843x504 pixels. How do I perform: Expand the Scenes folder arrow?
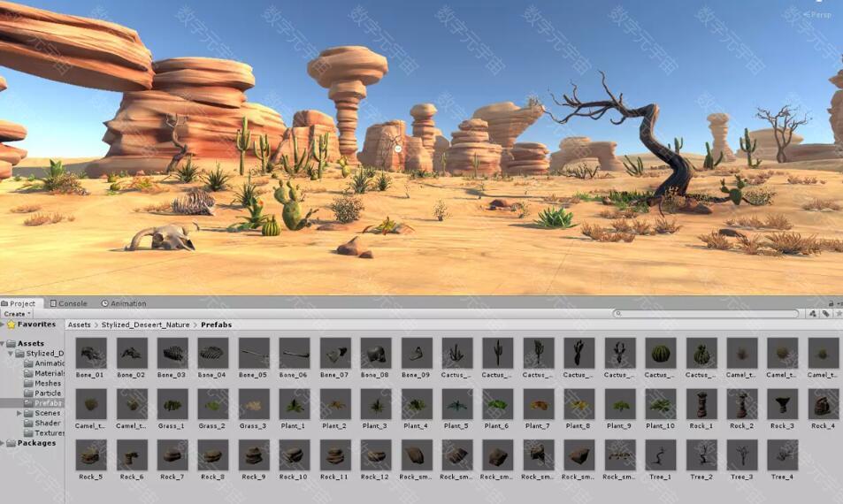pos(19,413)
